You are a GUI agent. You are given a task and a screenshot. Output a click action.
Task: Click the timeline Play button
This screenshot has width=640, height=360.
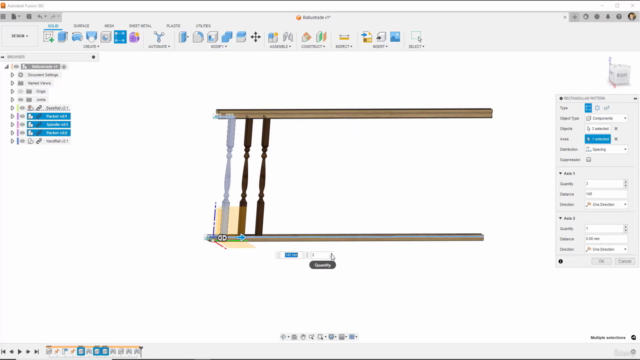[19, 351]
